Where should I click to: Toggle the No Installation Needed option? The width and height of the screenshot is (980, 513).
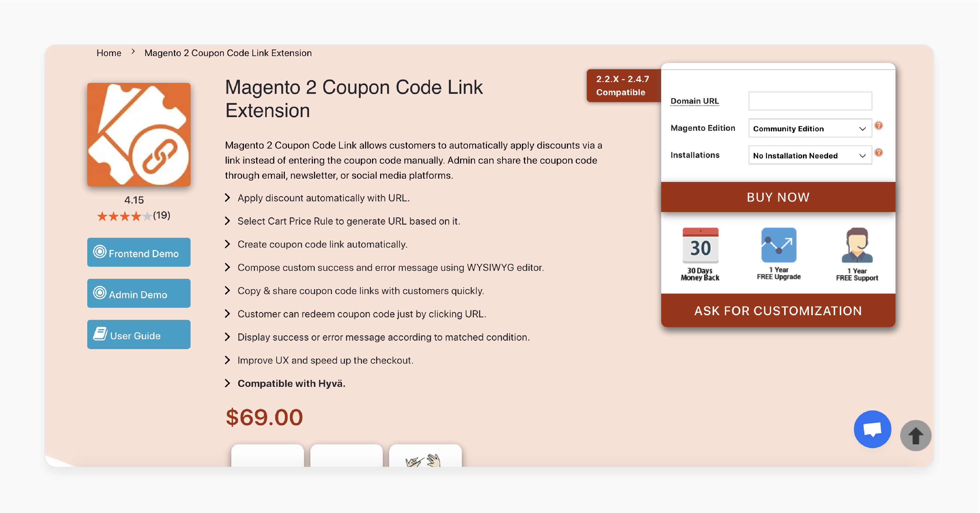(x=810, y=156)
